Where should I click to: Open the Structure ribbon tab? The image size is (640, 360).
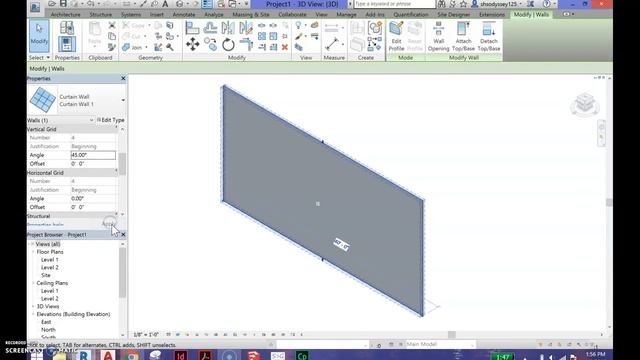100,14
